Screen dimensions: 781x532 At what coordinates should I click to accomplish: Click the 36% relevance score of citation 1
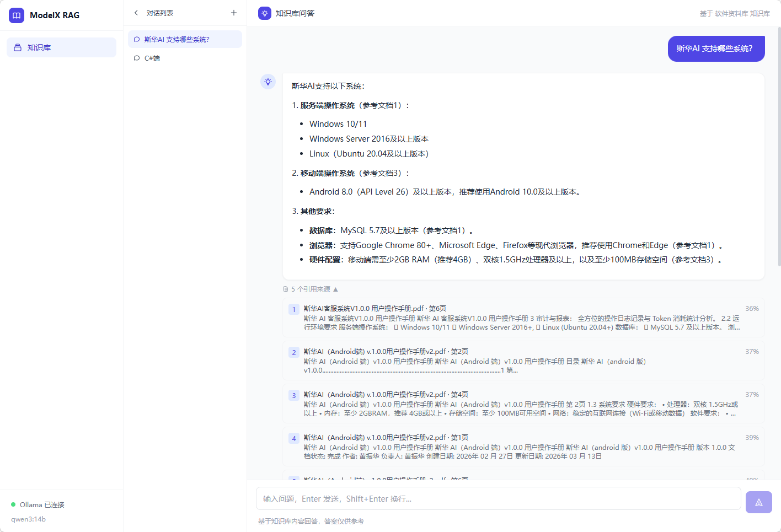click(752, 309)
